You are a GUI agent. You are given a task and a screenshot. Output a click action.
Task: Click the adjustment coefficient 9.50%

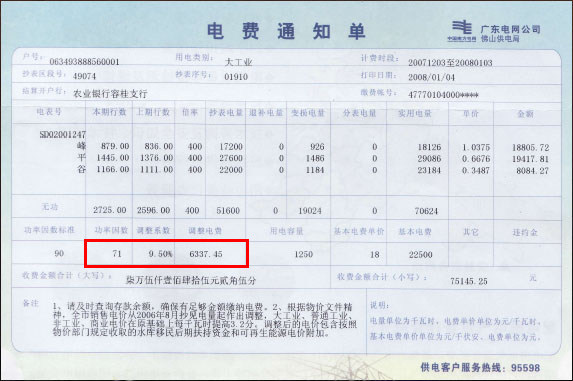(160, 254)
